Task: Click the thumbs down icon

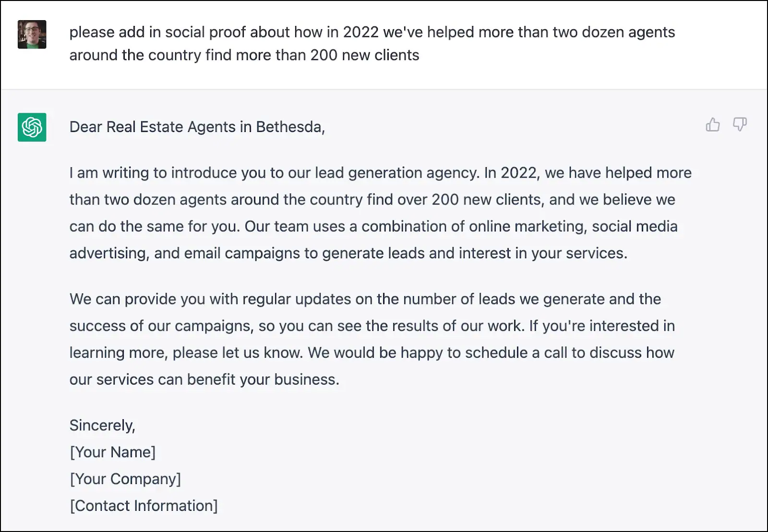Action: [x=740, y=125]
